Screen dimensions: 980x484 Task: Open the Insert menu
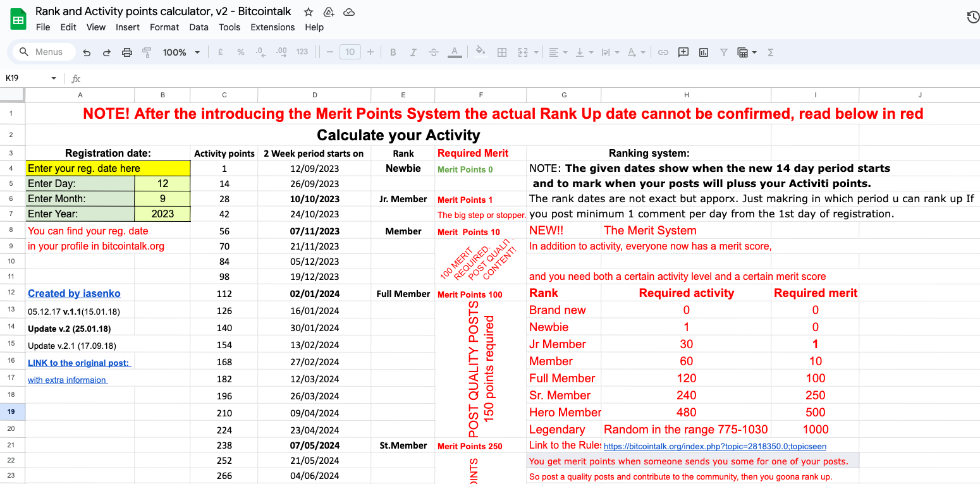click(128, 27)
